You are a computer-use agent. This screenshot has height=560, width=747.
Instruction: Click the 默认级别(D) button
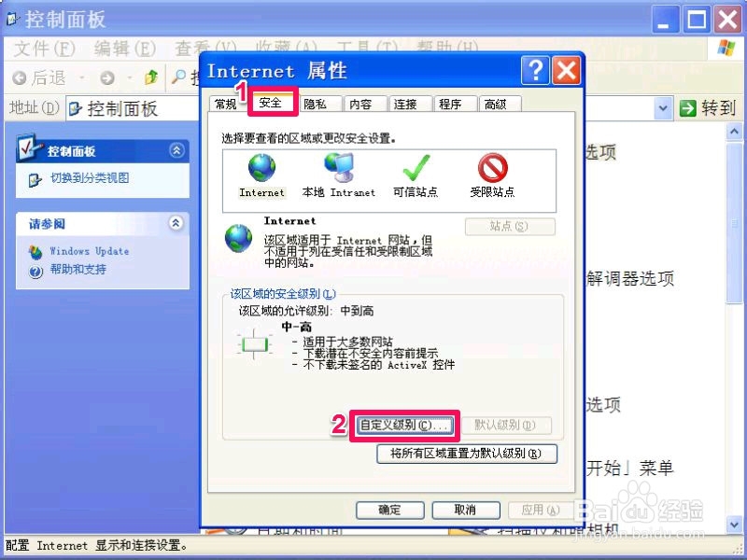[505, 426]
